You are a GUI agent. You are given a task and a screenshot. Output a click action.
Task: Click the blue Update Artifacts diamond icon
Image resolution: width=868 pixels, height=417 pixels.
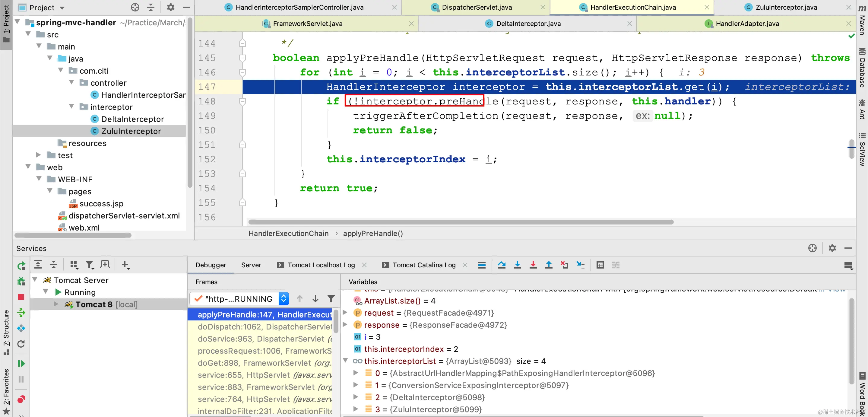point(21,328)
